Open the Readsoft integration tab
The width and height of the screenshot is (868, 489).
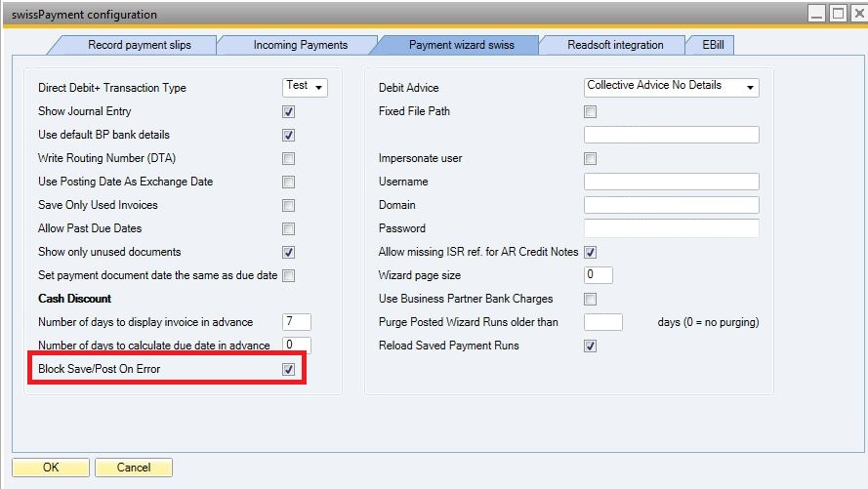(615, 45)
